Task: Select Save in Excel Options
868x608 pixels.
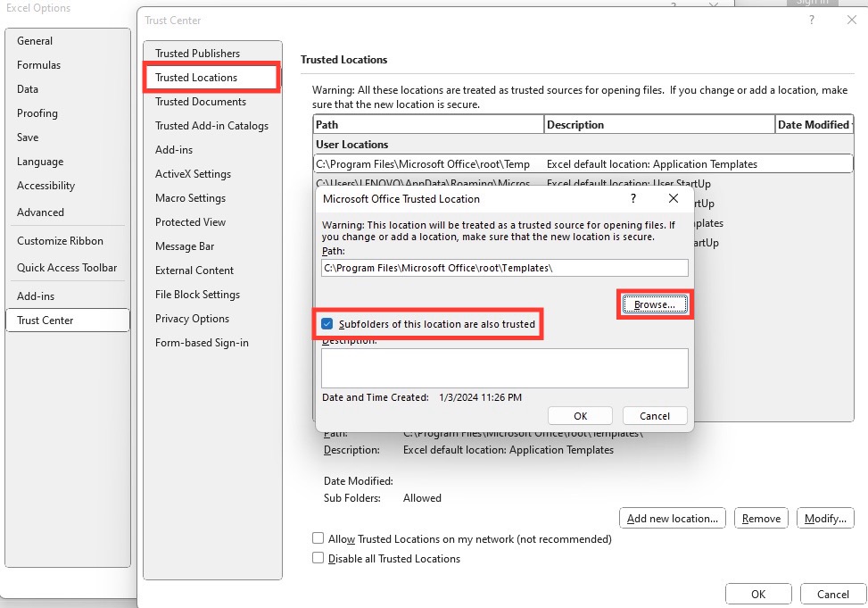Action: (x=28, y=137)
